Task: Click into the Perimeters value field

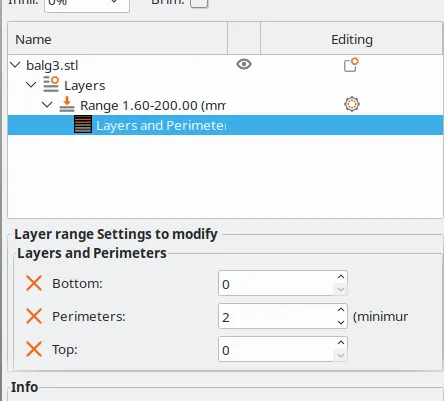Action: click(276, 316)
